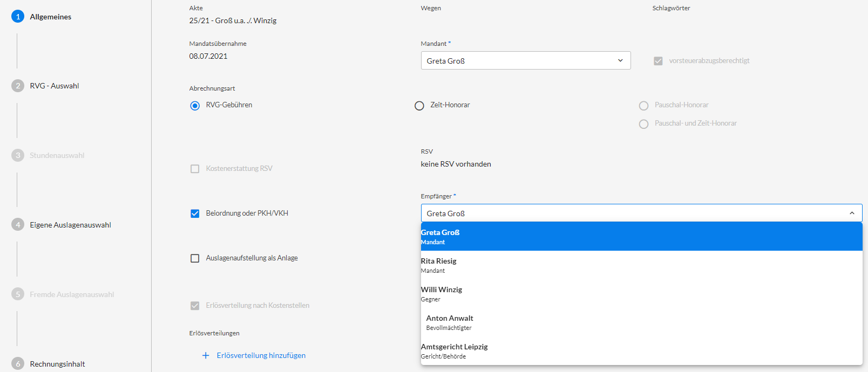Toggle the vorsteuerabzugsberechtigt checkbox
Image resolution: width=868 pixels, height=372 pixels.
(658, 61)
